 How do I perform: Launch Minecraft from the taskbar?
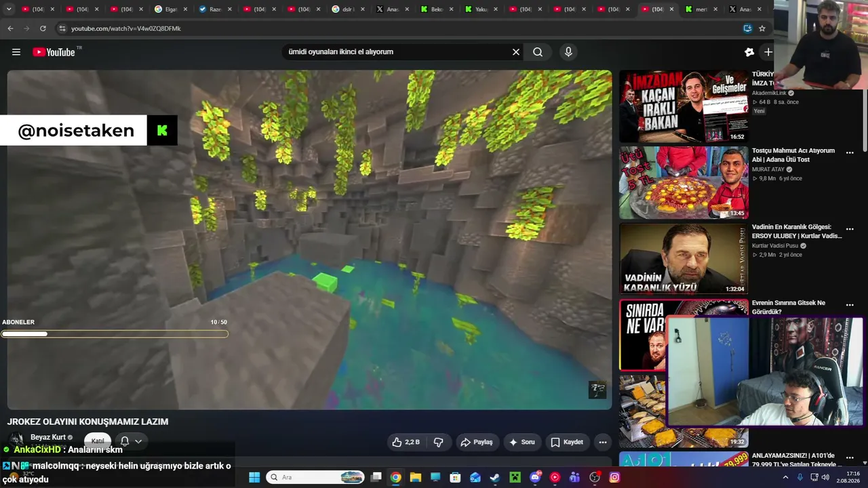(x=515, y=477)
